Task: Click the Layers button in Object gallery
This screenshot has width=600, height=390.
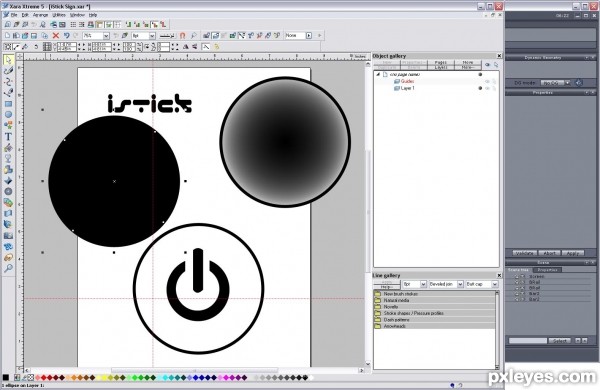Action: 441,67
